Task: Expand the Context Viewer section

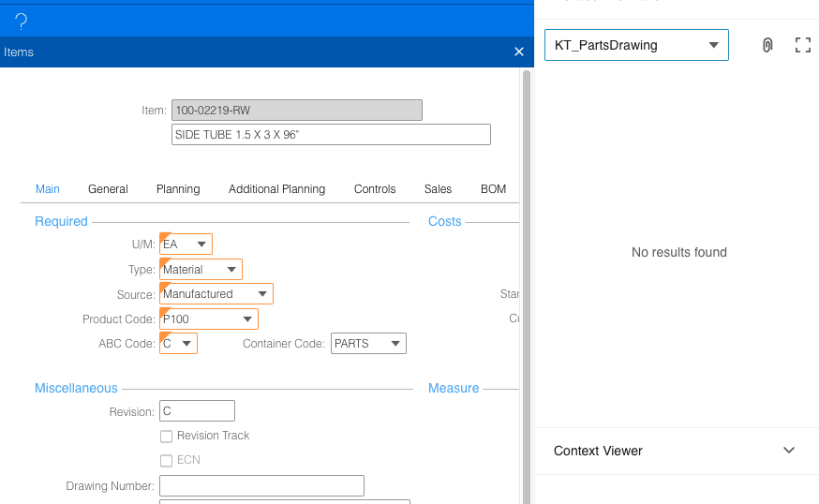Action: click(789, 451)
